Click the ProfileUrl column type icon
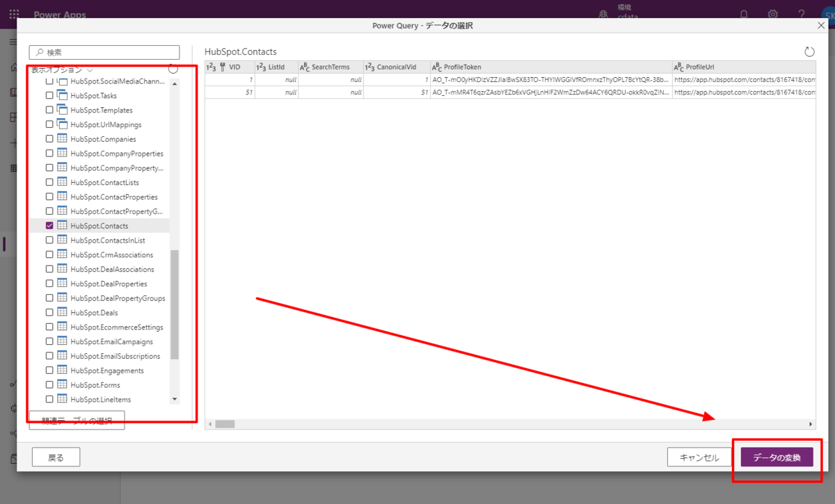835x504 pixels. [x=679, y=67]
